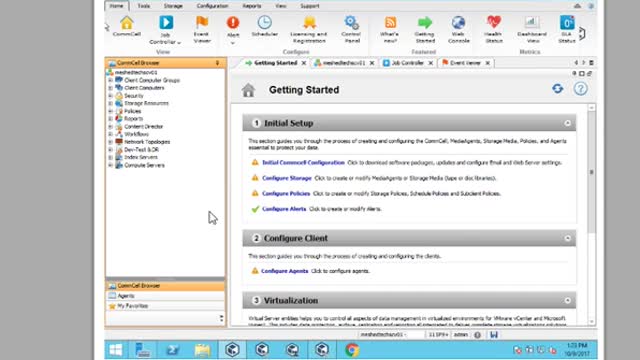Select the Network Topologies tree item

[147, 142]
